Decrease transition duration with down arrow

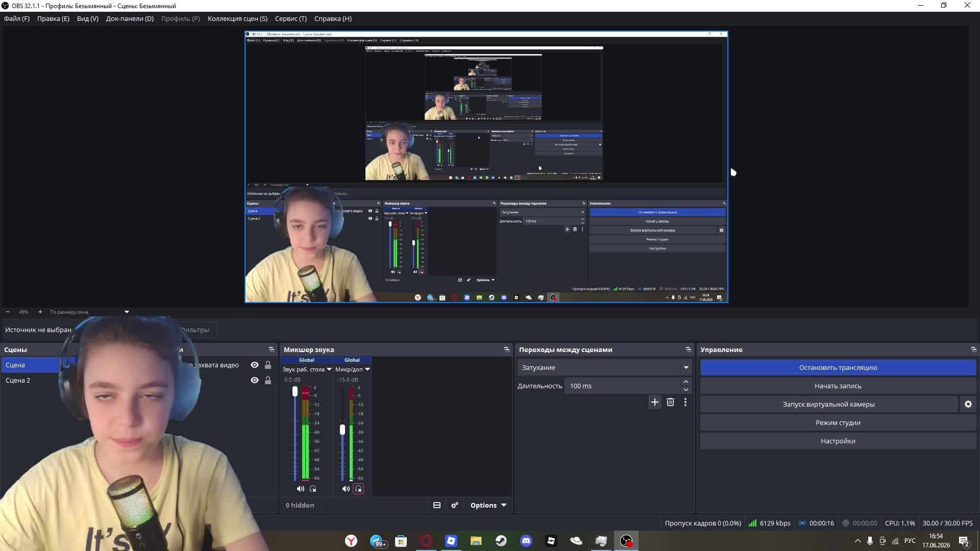pos(686,390)
